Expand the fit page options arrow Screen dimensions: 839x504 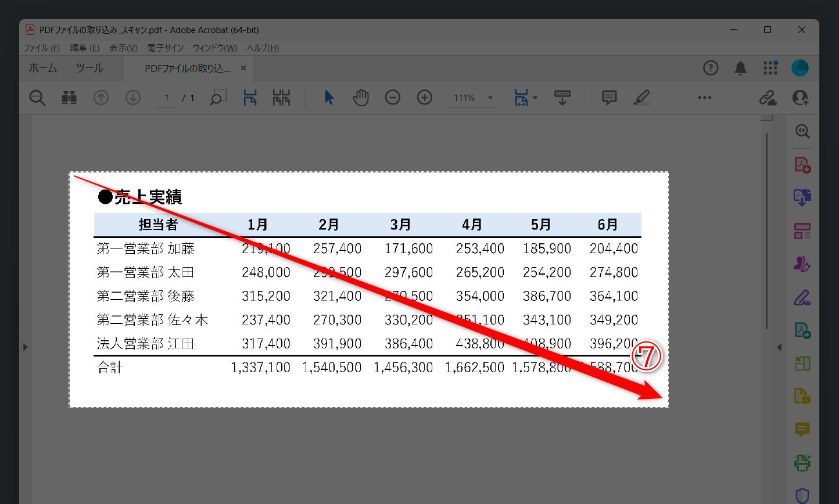click(535, 98)
